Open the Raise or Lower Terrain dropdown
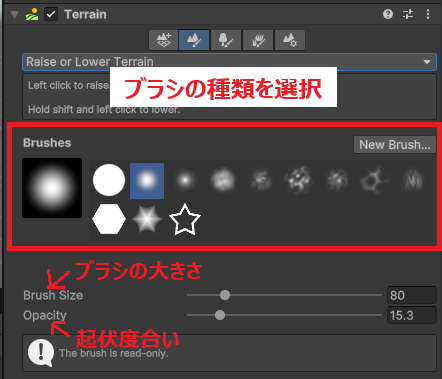Image resolution: width=442 pixels, height=379 pixels. click(229, 62)
